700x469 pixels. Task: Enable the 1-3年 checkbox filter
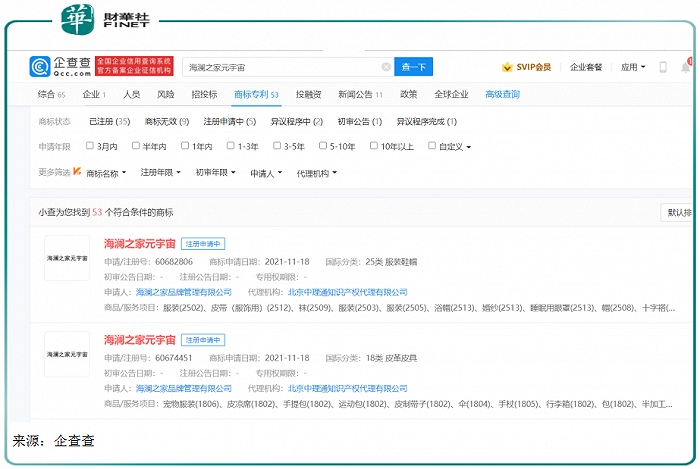point(231,146)
